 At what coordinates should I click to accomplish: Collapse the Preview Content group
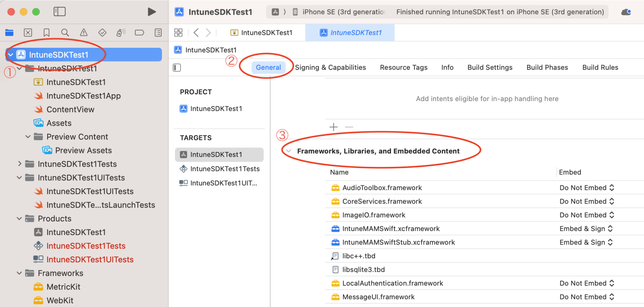(28, 136)
